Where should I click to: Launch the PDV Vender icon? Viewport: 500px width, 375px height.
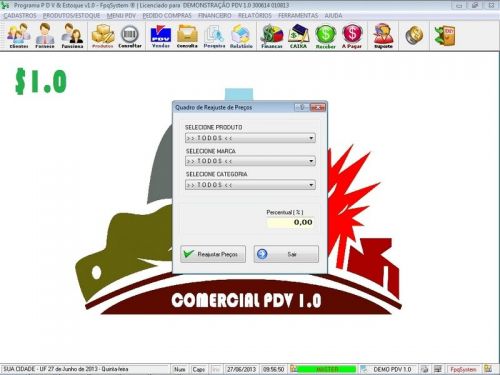(161, 36)
